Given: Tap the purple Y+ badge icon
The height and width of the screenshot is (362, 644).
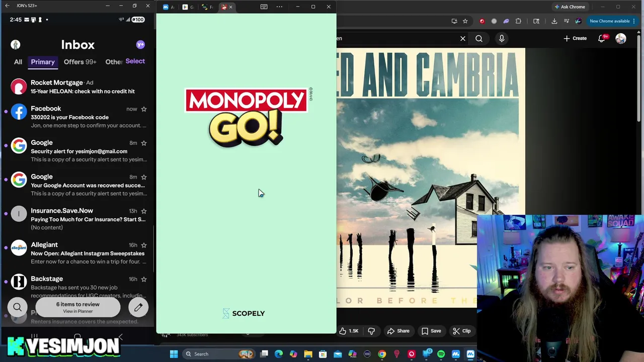Looking at the screenshot, I should pos(140,45).
